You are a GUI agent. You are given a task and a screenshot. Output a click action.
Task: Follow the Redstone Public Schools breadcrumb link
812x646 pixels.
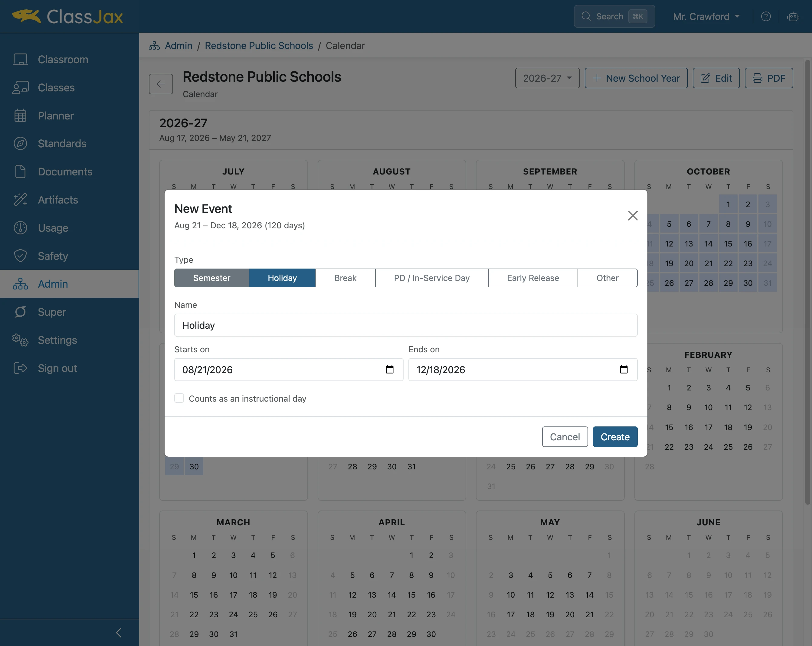(259, 46)
